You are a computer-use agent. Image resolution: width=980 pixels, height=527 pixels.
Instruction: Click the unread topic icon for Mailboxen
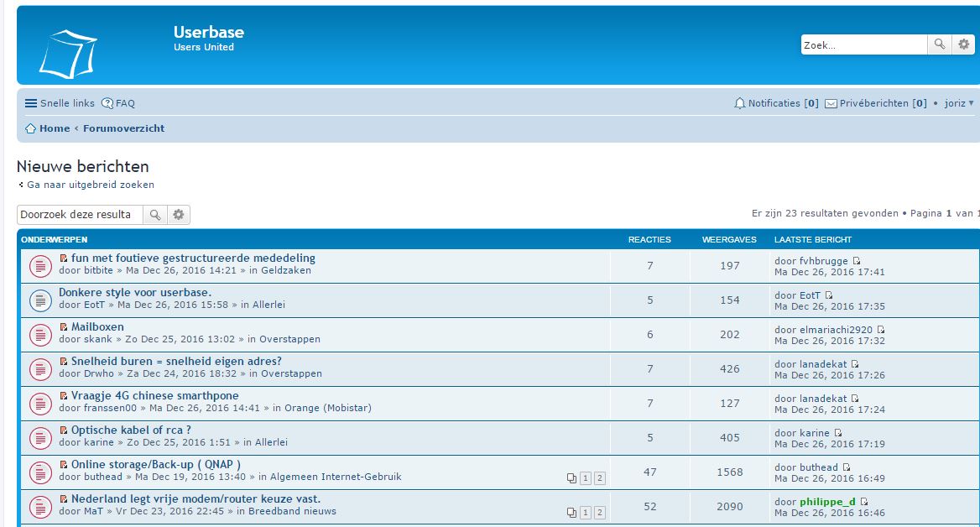point(41,334)
